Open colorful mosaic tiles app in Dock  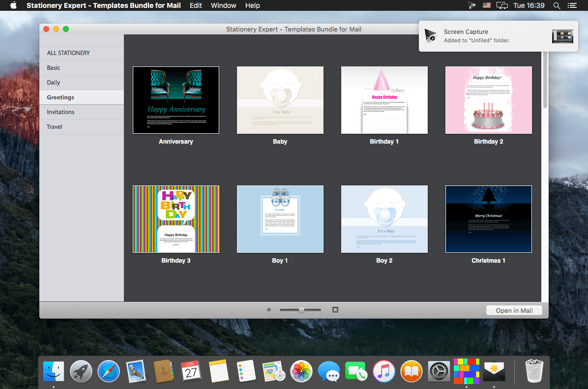click(467, 371)
